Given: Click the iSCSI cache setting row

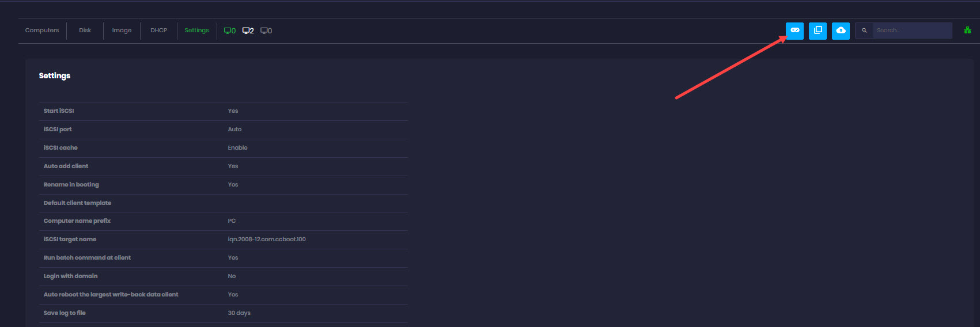Looking at the screenshot, I should (223, 148).
